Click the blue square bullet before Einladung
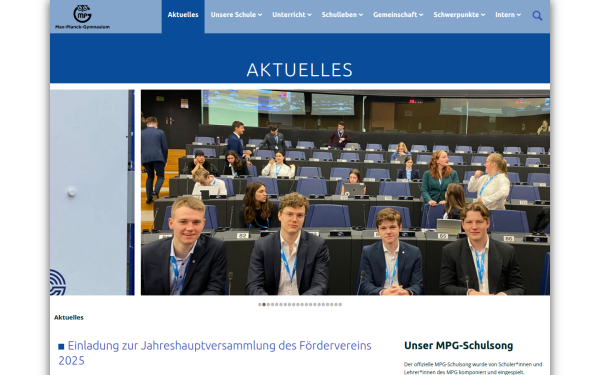Image resolution: width=600 pixels, height=375 pixels. [61, 346]
